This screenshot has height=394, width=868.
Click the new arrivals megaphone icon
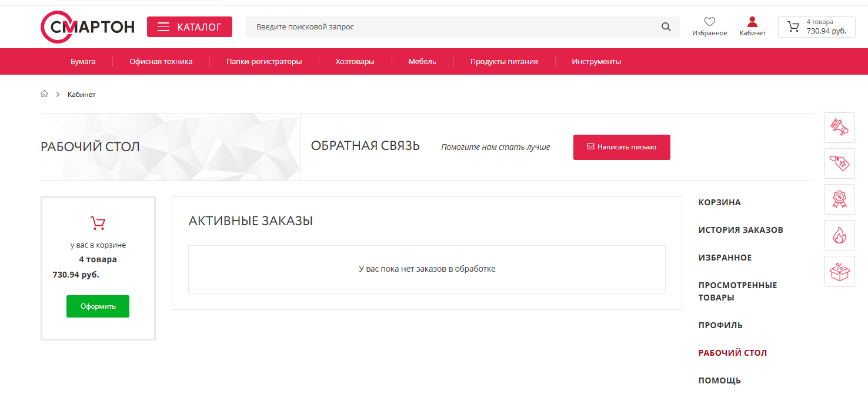839,128
